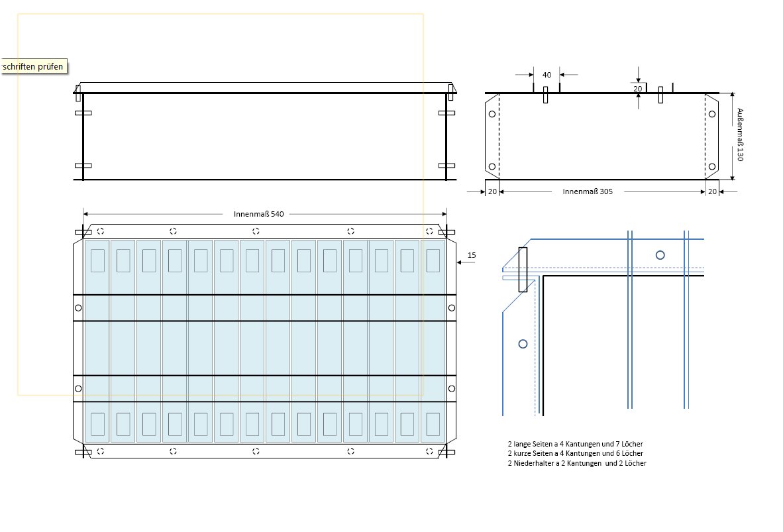
Task: Click the blue hole circle in detail view top
Action: click(660, 255)
